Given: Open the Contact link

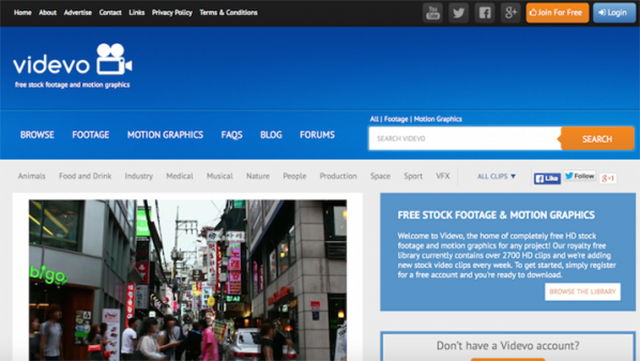Looking at the screenshot, I should [x=110, y=13].
